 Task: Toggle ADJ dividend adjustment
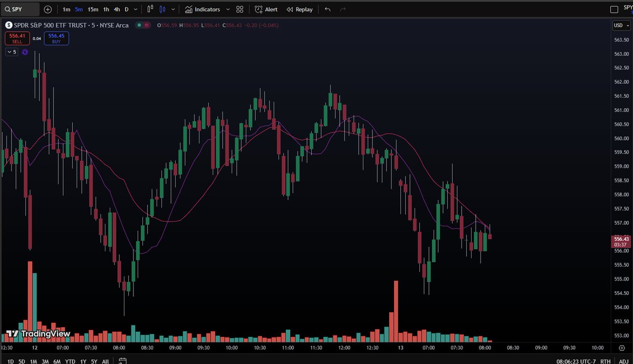point(623,361)
